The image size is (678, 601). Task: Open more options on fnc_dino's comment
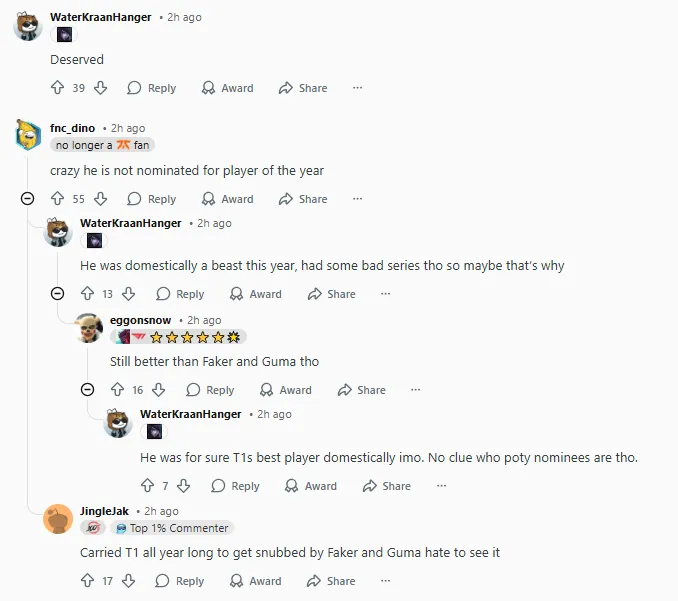click(x=357, y=199)
